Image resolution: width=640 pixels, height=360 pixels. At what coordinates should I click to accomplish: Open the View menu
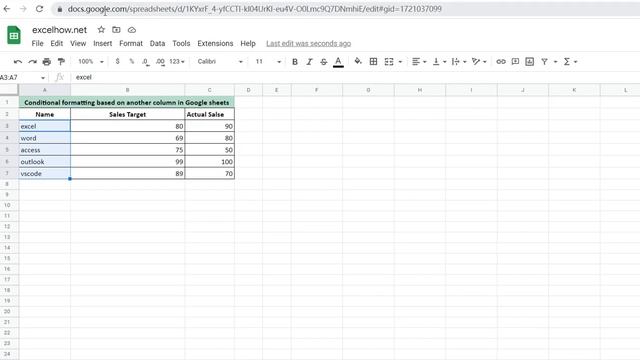[78, 43]
